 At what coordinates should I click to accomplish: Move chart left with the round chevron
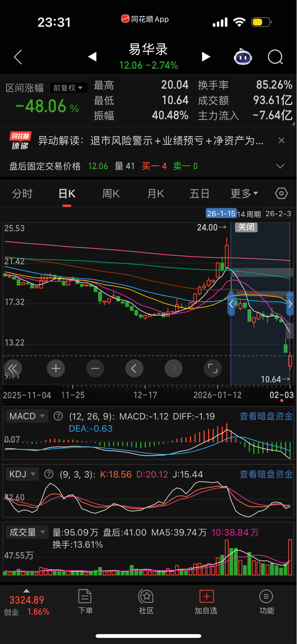coord(134,368)
